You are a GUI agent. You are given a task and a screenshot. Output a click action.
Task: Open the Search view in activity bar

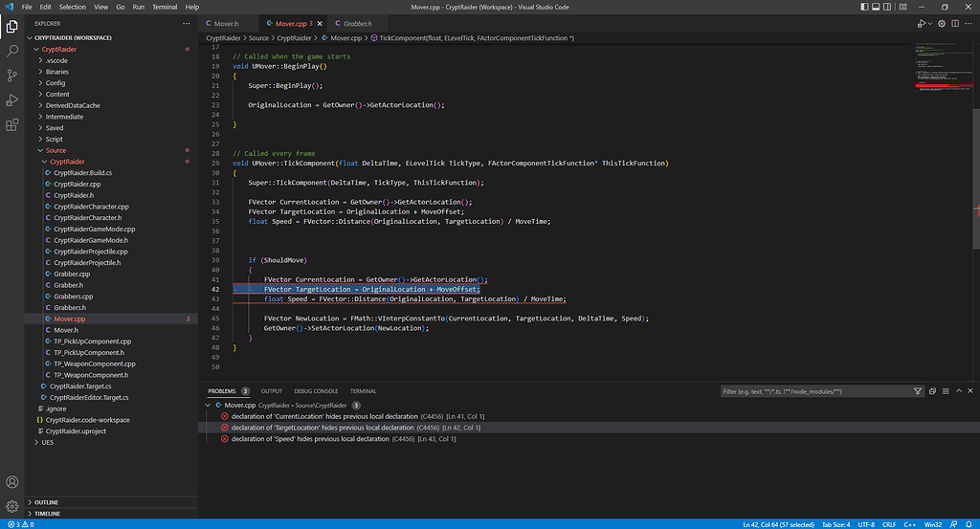tap(12, 51)
